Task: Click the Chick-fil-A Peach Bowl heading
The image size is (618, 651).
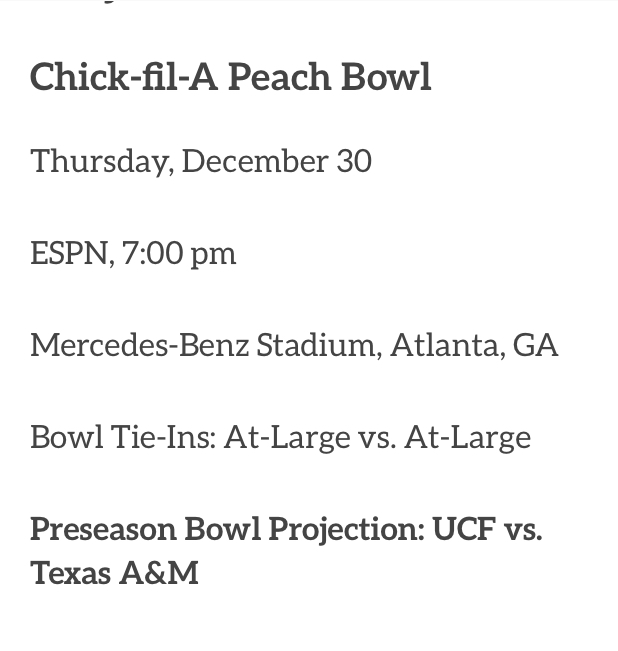Action: (231, 77)
